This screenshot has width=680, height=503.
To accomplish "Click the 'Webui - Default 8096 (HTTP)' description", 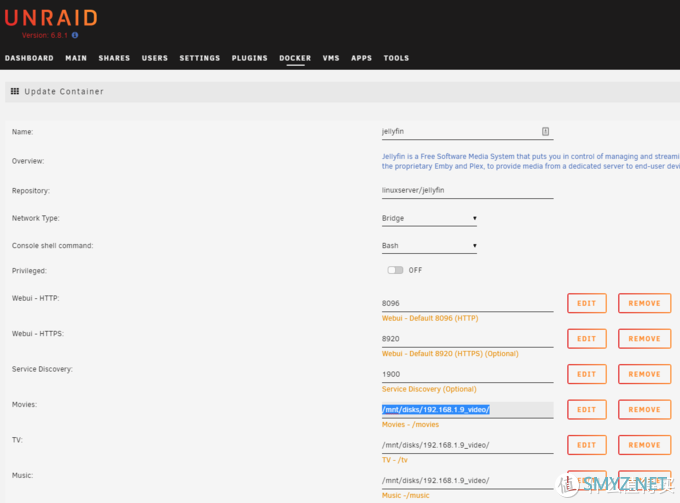I will (x=430, y=318).
